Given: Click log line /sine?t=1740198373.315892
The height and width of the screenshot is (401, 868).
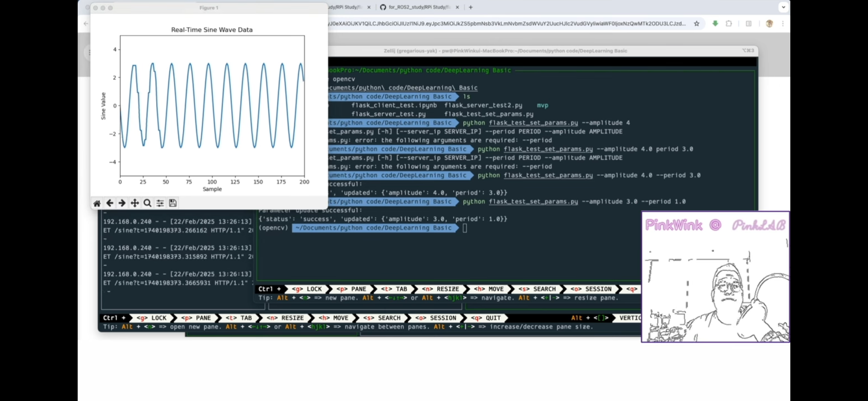Looking at the screenshot, I should [178, 257].
